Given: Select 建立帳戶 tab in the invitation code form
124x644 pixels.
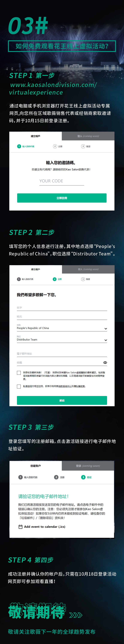Looking at the screenshot, I should pos(35,136).
